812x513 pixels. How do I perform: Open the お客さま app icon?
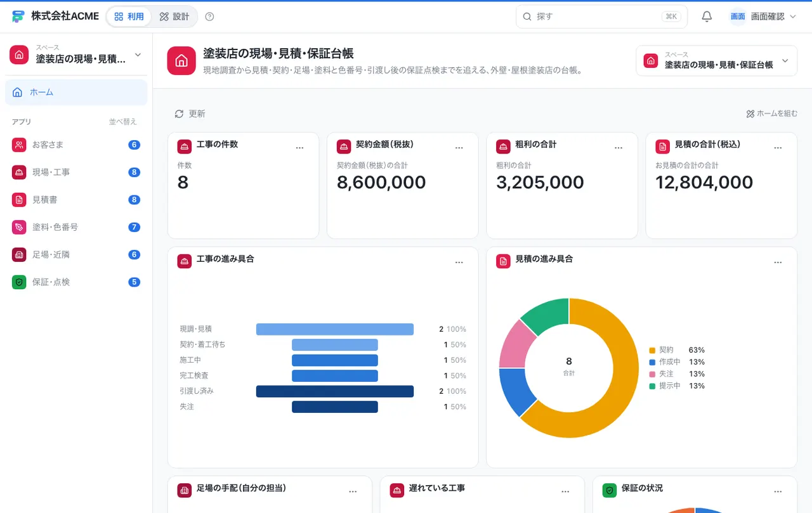pyautogui.click(x=19, y=145)
